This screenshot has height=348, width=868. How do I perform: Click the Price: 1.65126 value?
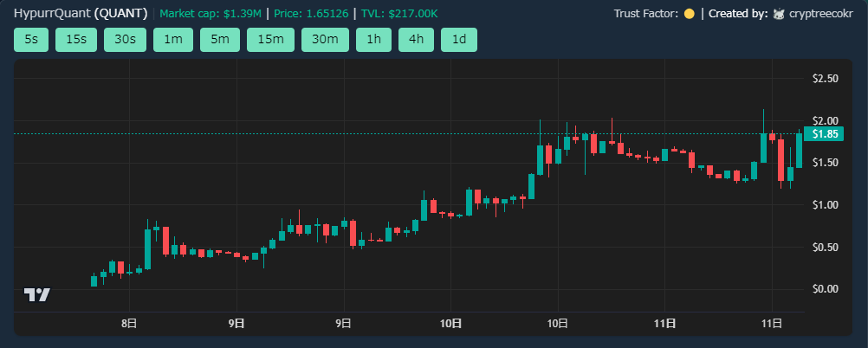coord(311,13)
